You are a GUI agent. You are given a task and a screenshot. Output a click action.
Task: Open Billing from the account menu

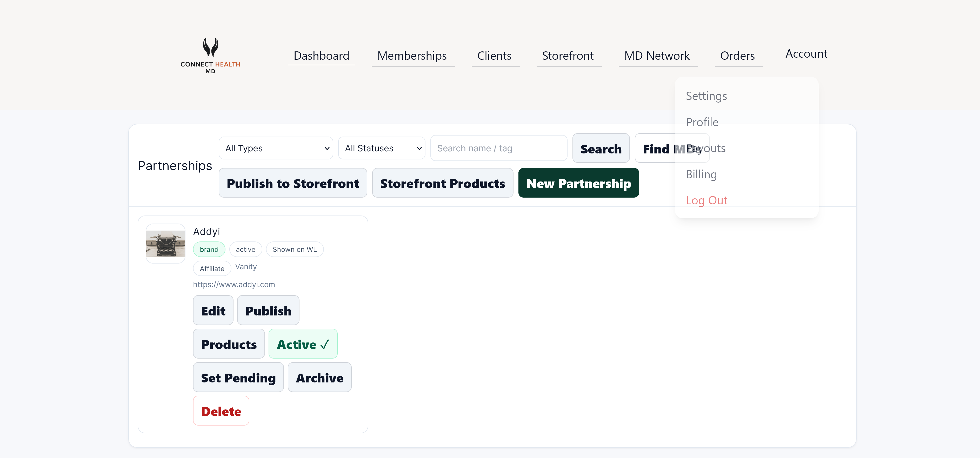pyautogui.click(x=701, y=174)
